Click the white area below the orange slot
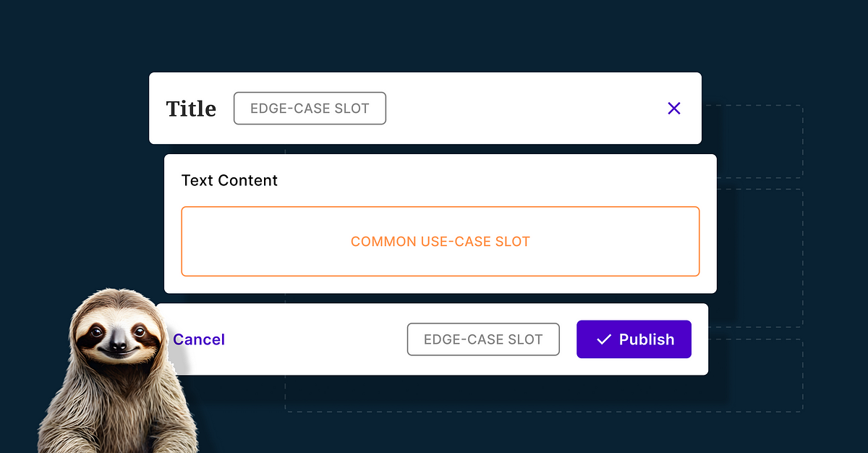 440,284
